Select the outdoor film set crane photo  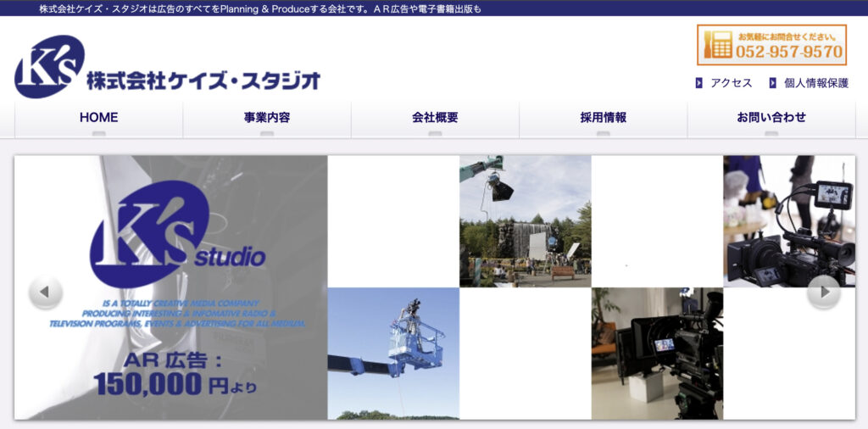(x=525, y=220)
